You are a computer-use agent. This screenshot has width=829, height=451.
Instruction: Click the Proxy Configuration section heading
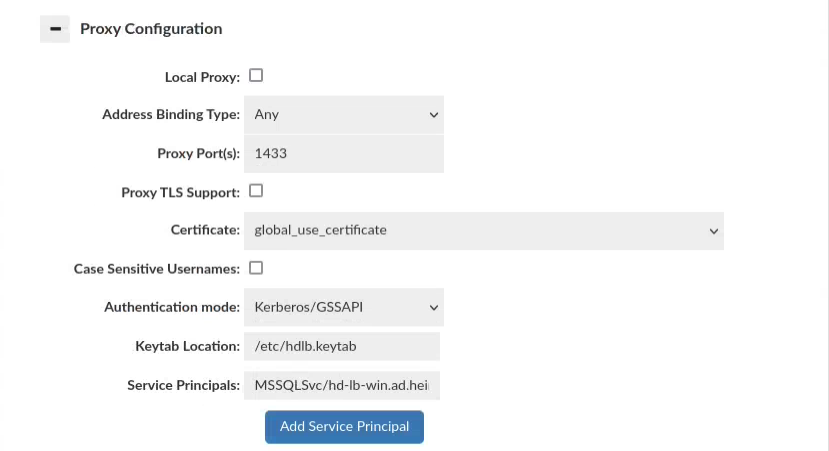pos(151,29)
